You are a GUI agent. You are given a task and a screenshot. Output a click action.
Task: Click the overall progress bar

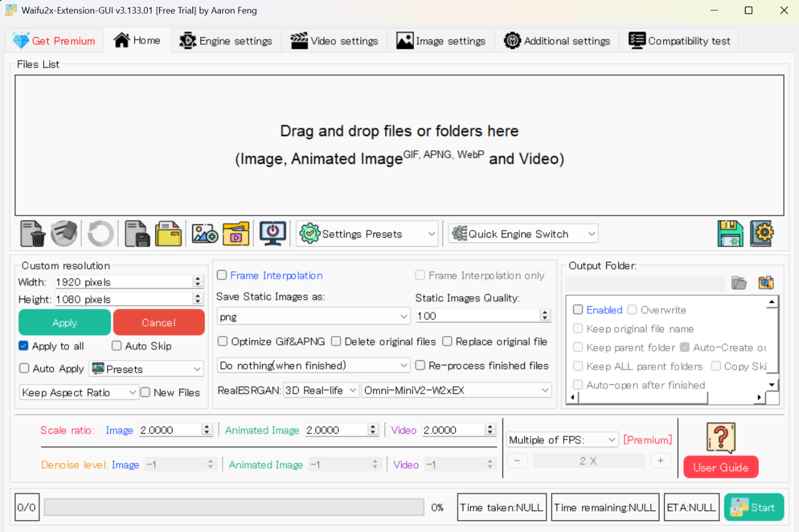[x=234, y=507]
